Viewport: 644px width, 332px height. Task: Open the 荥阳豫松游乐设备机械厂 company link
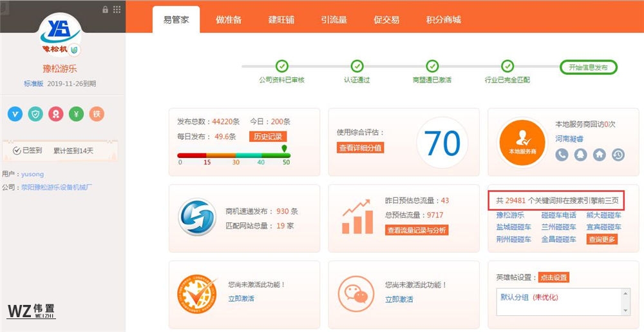(x=57, y=188)
